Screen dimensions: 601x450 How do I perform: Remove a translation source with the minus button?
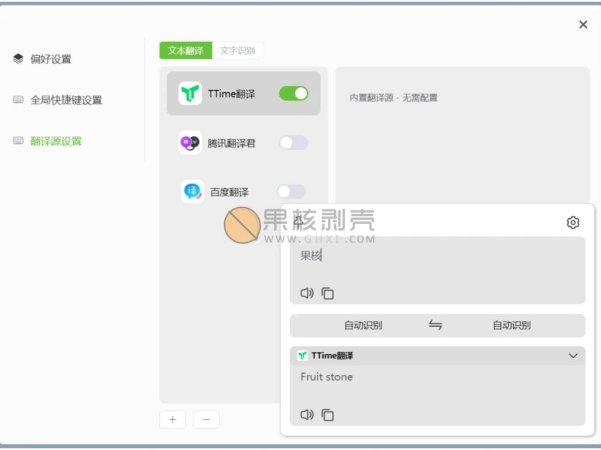coord(206,419)
